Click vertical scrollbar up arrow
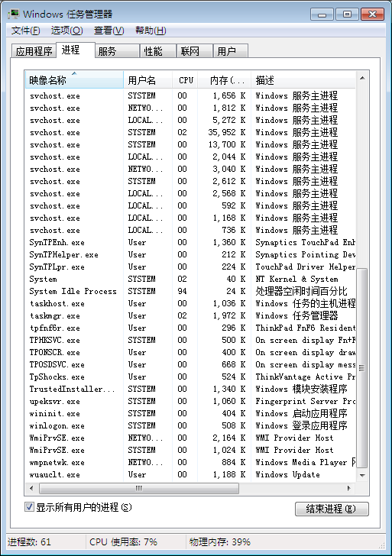The width and height of the screenshot is (392, 556). pos(362,78)
